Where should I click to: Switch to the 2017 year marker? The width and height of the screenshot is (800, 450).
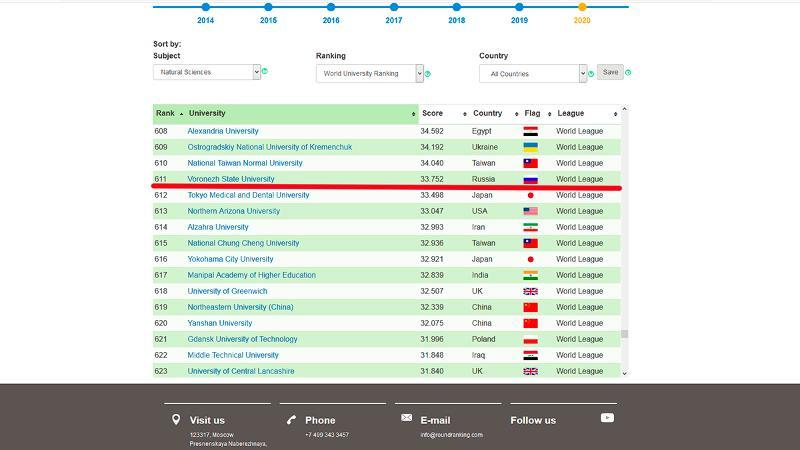394,8
